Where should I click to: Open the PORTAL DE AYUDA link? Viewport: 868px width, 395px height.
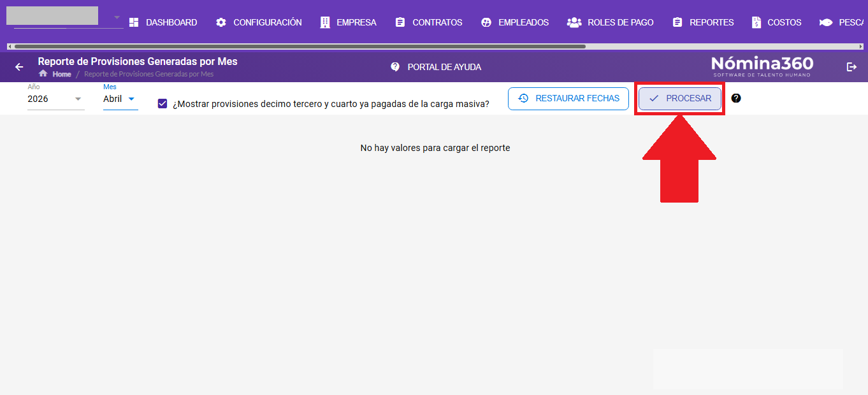[435, 67]
